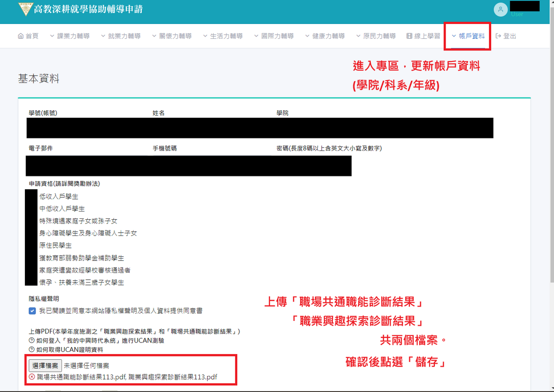Click the 選擇檔案 file chooser button

click(x=45, y=366)
